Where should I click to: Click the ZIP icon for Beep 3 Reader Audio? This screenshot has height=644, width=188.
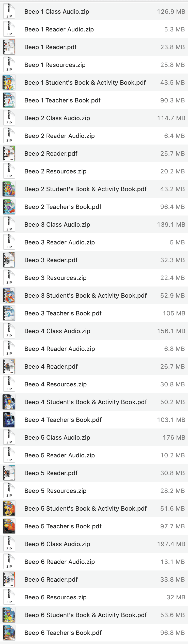pos(9,242)
